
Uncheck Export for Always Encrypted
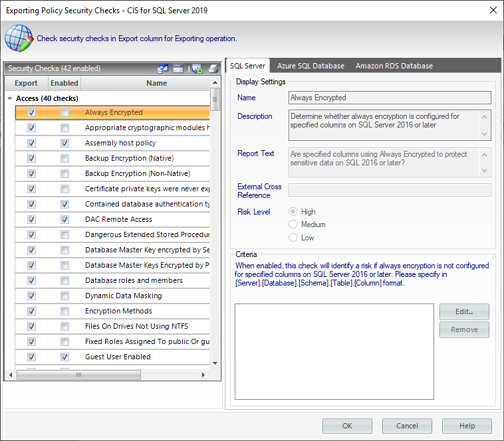[x=32, y=113]
